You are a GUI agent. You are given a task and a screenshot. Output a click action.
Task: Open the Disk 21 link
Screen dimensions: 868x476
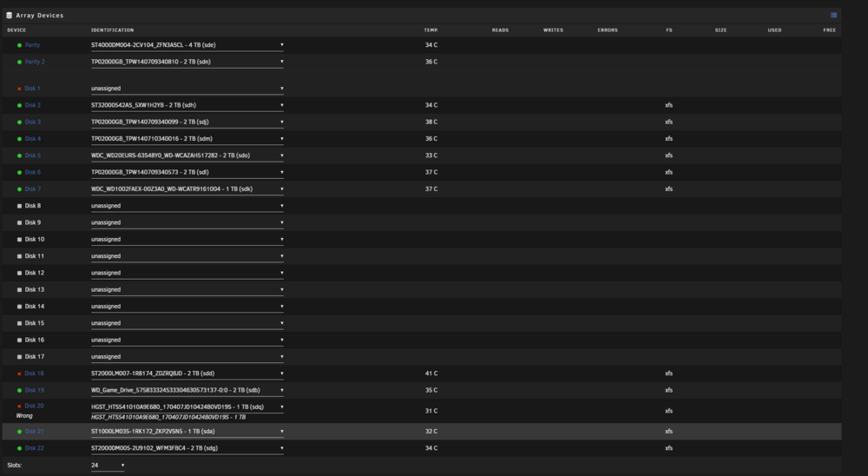coord(35,432)
